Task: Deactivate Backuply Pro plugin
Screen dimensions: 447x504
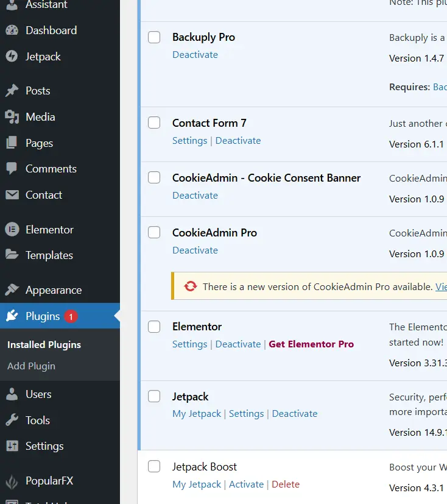Action: pyautogui.click(x=195, y=55)
